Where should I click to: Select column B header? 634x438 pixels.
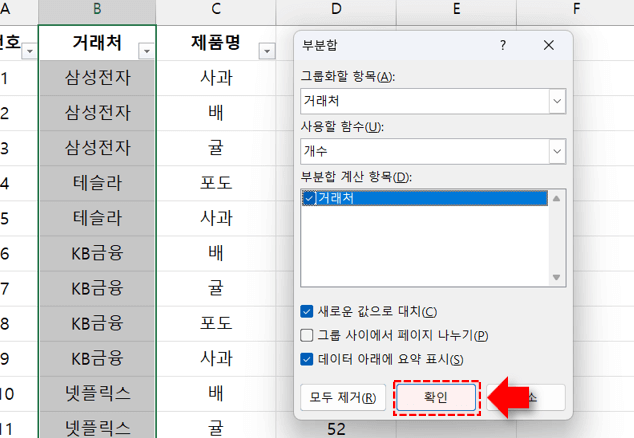(97, 10)
